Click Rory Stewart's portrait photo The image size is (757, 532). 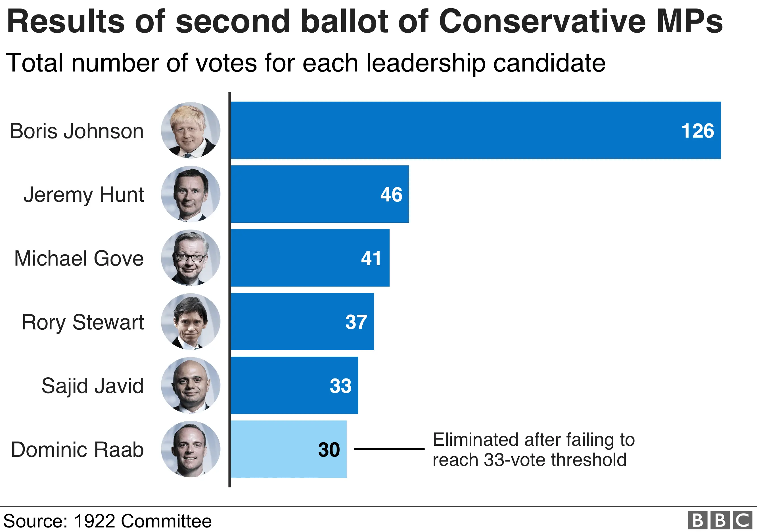coord(191,321)
